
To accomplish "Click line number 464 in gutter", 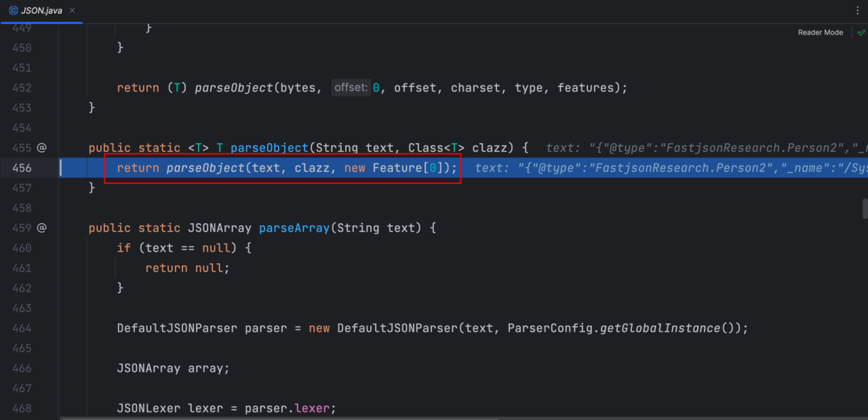I will point(22,328).
